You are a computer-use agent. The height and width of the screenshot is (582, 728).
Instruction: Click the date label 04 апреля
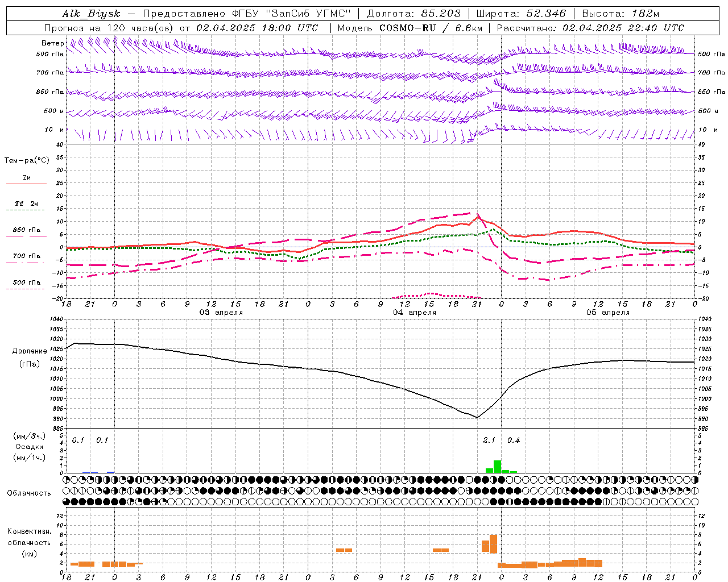(x=415, y=313)
